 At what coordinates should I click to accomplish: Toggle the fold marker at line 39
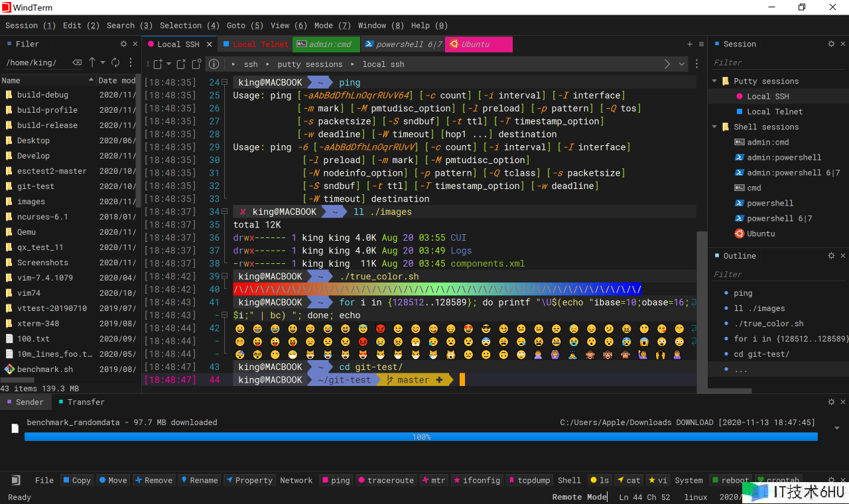[225, 277]
